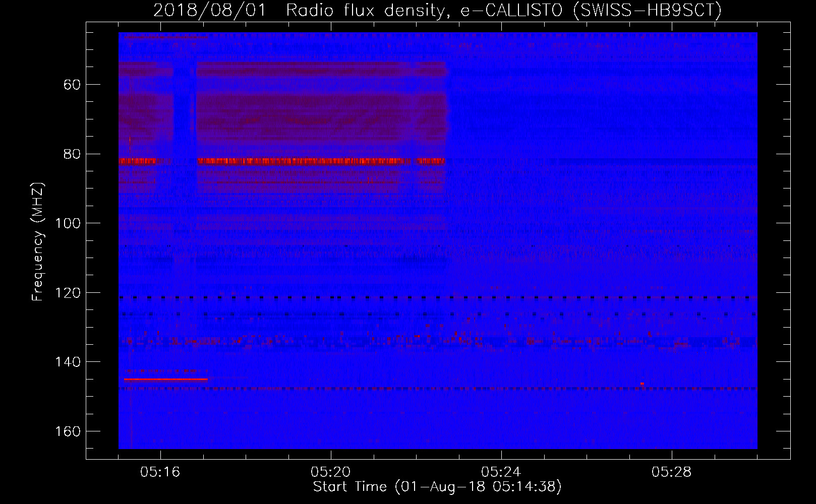Click the 05:16 time tick label
The height and width of the screenshot is (504, 816).
pyautogui.click(x=160, y=472)
